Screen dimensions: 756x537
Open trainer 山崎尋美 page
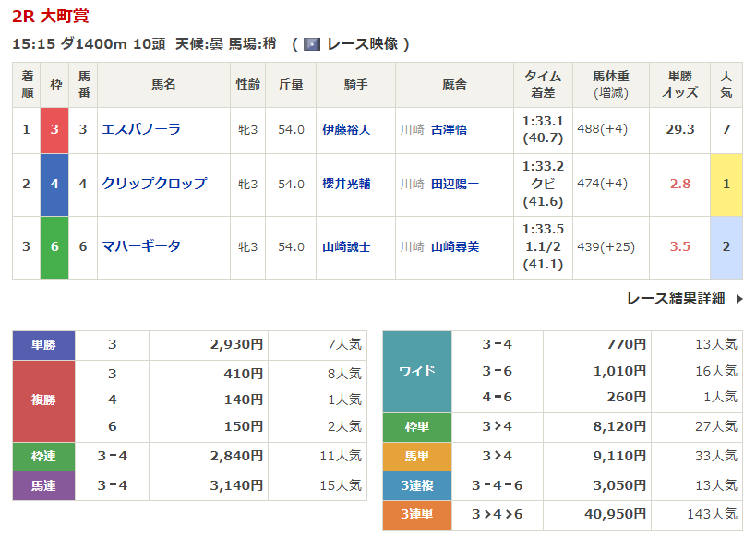tap(455, 247)
